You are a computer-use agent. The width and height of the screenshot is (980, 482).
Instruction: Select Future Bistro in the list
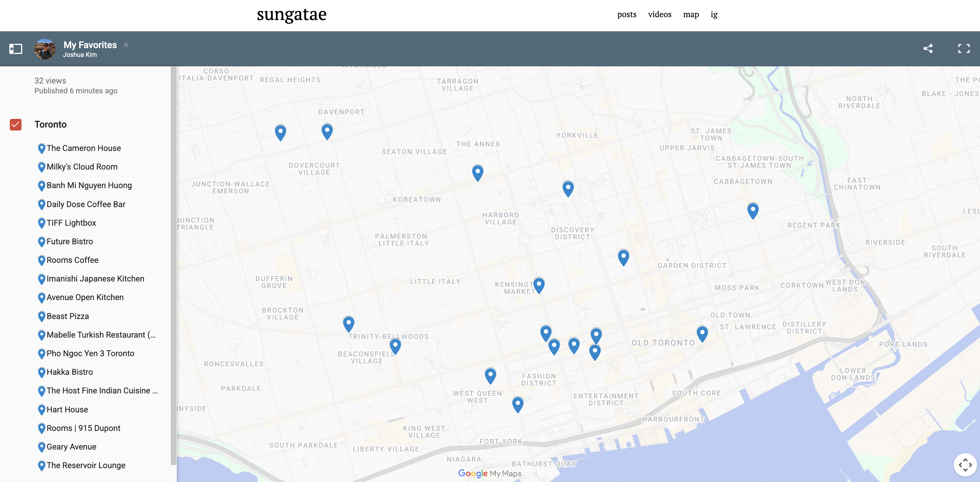(70, 242)
